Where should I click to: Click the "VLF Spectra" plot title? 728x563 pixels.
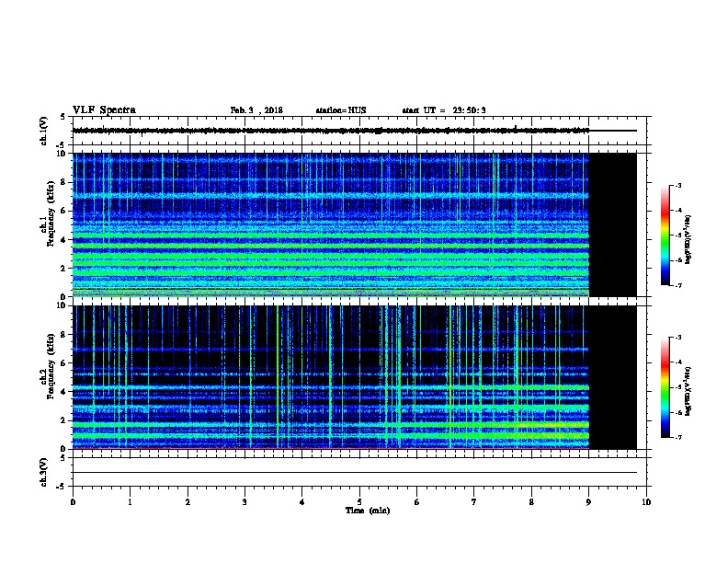pos(104,110)
